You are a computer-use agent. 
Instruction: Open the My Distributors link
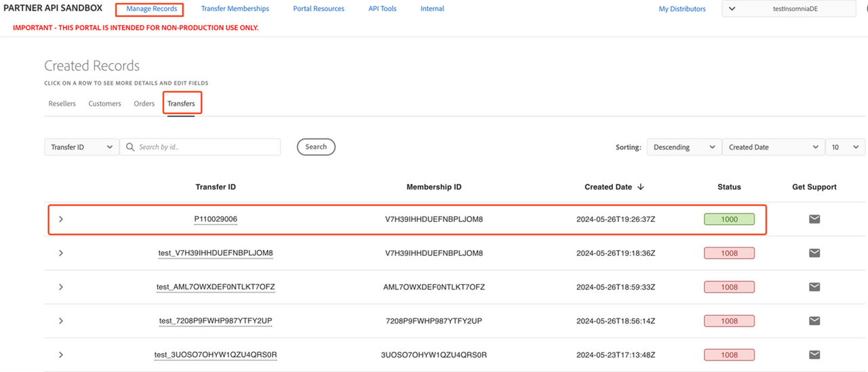coord(682,9)
